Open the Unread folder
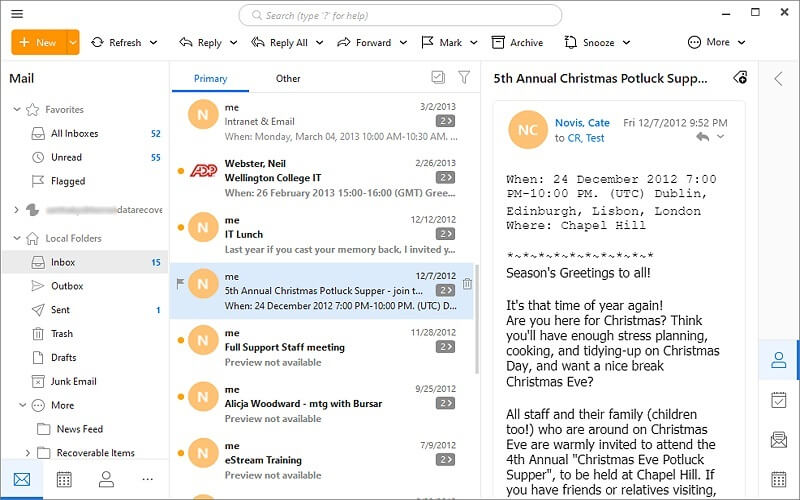The width and height of the screenshot is (800, 500). 85,157
